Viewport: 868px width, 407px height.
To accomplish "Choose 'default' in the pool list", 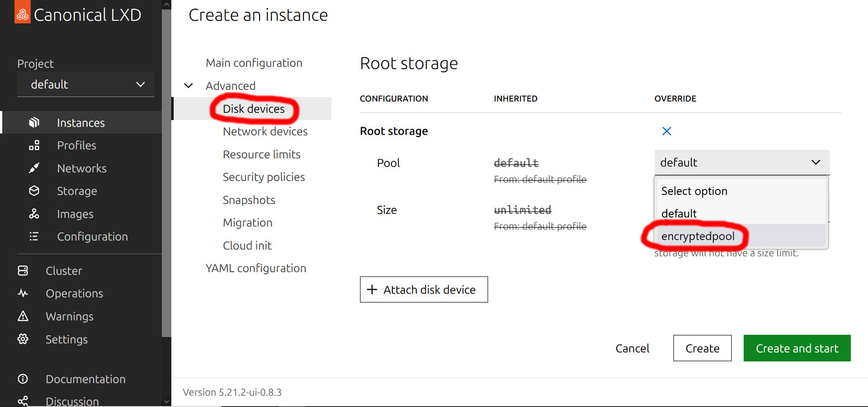I will [741, 213].
